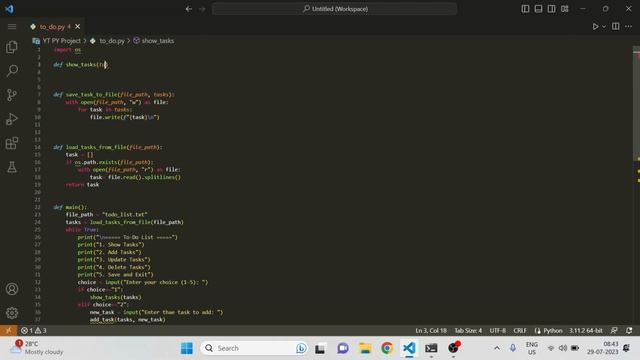Click the file_path "todo_list.txt" line
The height and width of the screenshot is (360, 640).
(x=107, y=214)
